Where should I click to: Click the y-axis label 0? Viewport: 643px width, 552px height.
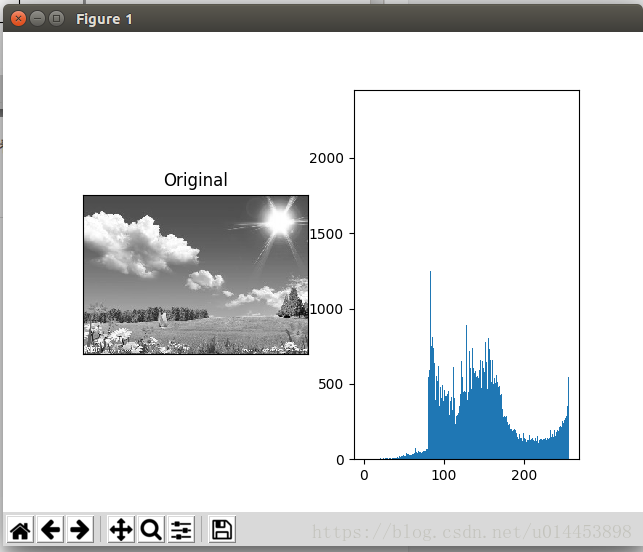[x=340, y=460]
